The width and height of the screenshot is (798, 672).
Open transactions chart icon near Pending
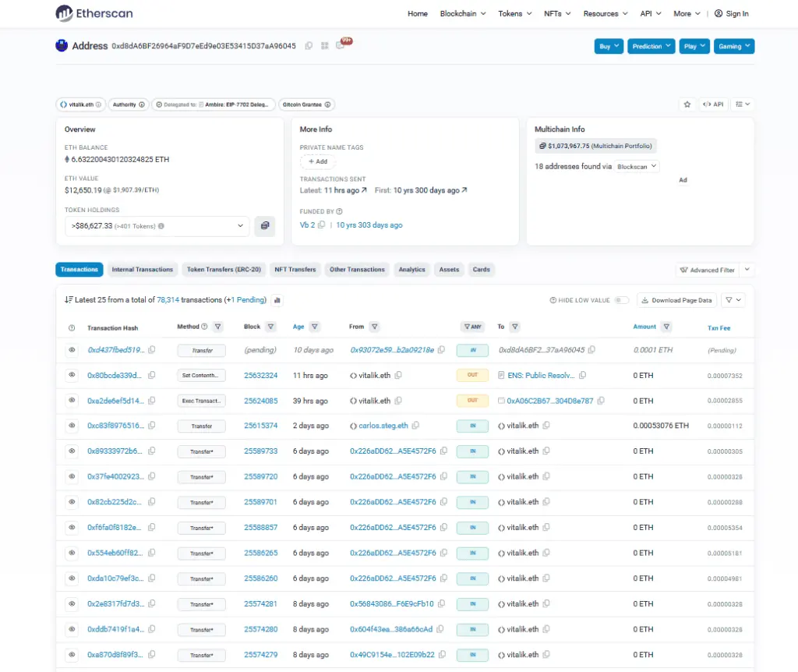[x=277, y=300]
